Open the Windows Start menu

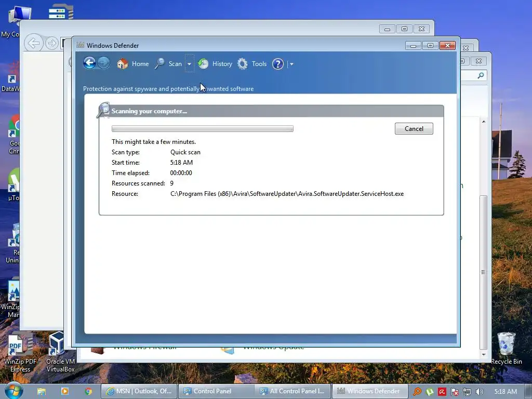tap(14, 391)
